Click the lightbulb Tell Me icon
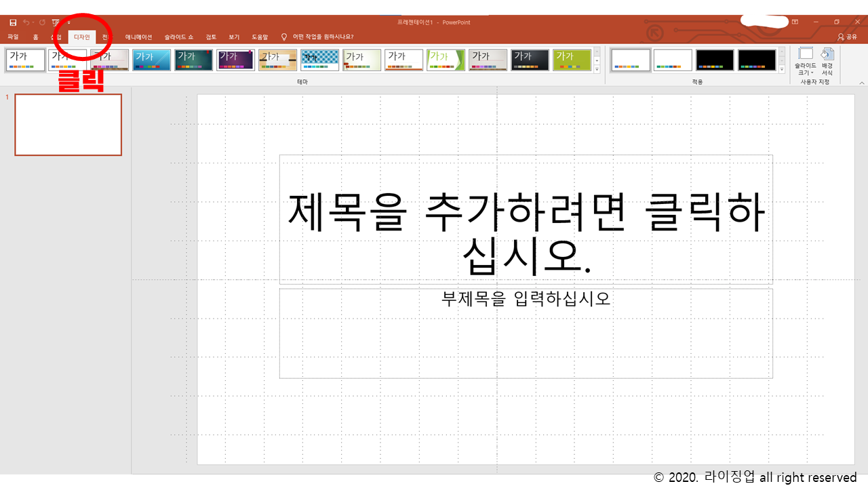Screen dimensions: 868x488 click(x=284, y=37)
